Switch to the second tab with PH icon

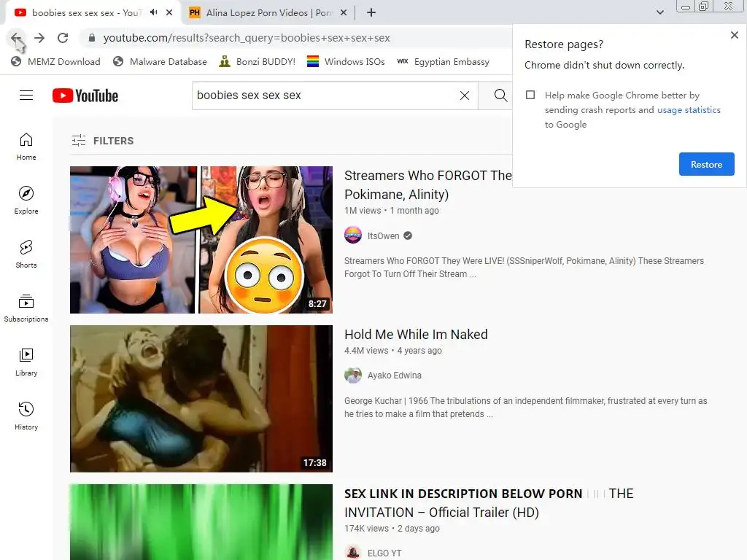pos(268,13)
